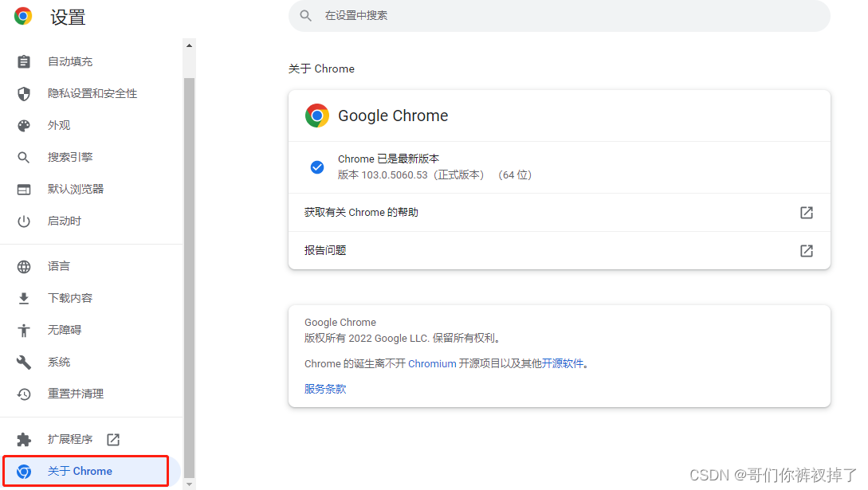This screenshot has width=868, height=490.
Task: Click the 搜索引擎 magnifier icon in sidebar
Action: [x=24, y=158]
